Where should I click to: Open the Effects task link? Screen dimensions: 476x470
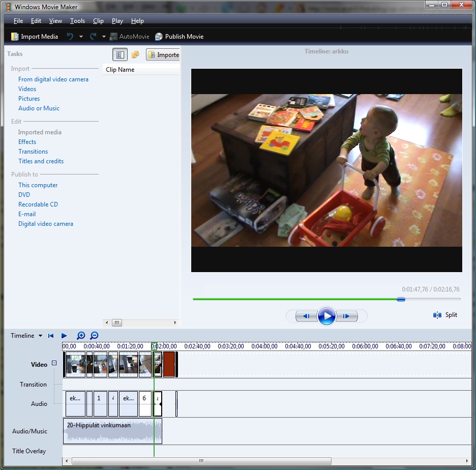[27, 142]
